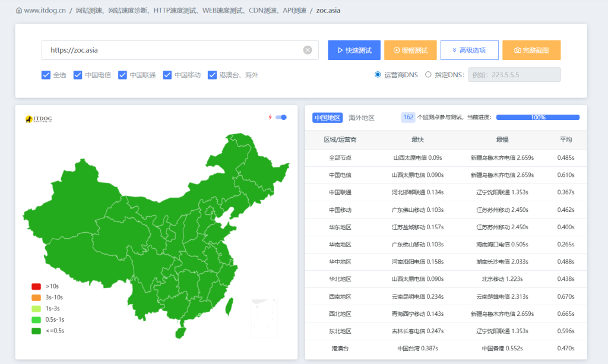Select the 中国地区 tab
The image size is (608, 364).
tap(328, 118)
